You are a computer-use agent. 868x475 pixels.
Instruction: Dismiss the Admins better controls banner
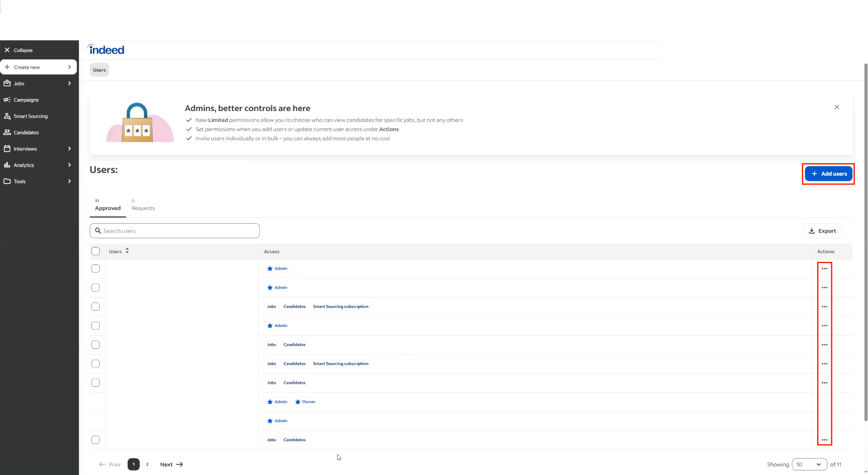(x=836, y=107)
